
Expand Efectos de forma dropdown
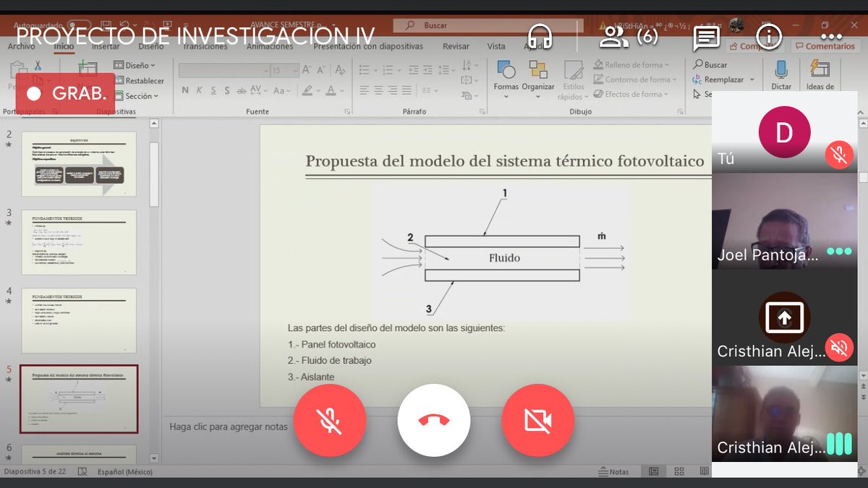(x=629, y=94)
